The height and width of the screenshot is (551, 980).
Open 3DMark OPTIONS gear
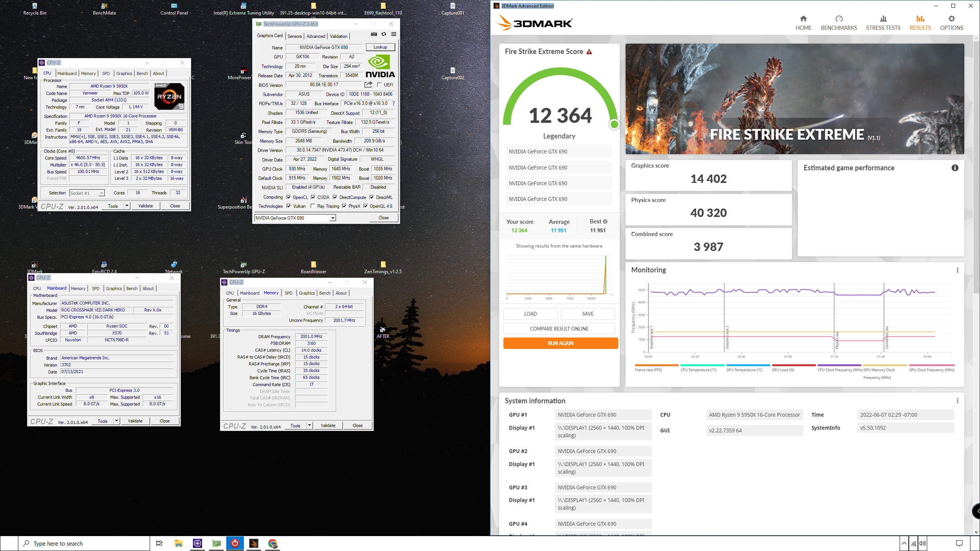pyautogui.click(x=952, y=23)
